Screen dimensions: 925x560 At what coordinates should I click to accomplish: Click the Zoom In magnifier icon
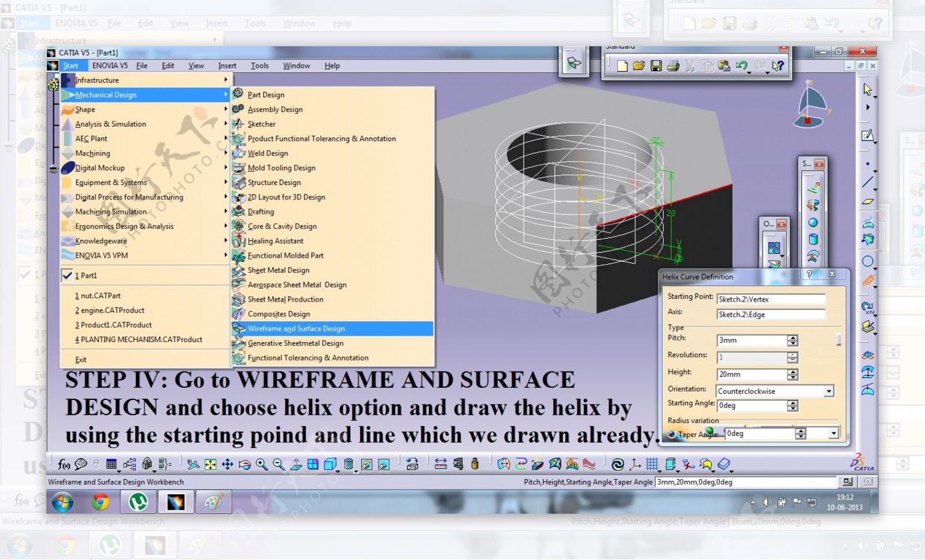coord(262,464)
